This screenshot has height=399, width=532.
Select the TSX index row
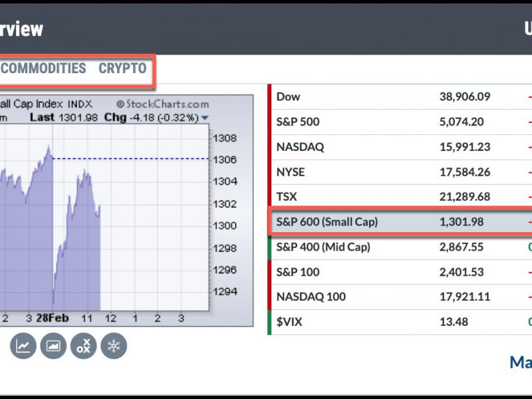[400, 197]
